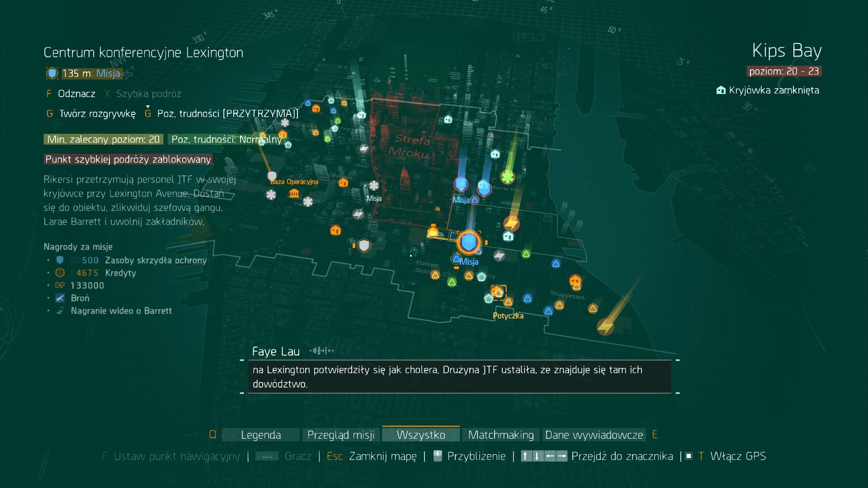This screenshot has height=488, width=868.
Task: Click Odznacz to unmark the mission
Action: (76, 94)
